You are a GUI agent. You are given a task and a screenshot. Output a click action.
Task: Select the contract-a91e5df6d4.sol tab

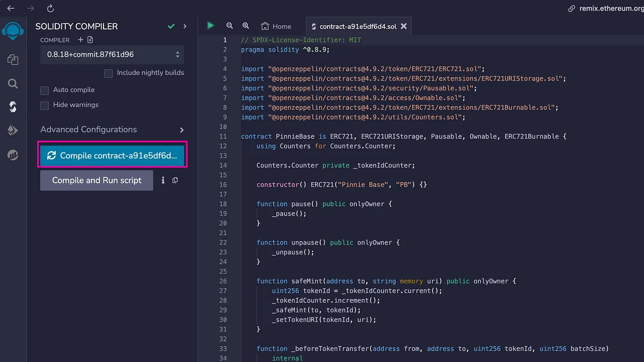tap(358, 26)
